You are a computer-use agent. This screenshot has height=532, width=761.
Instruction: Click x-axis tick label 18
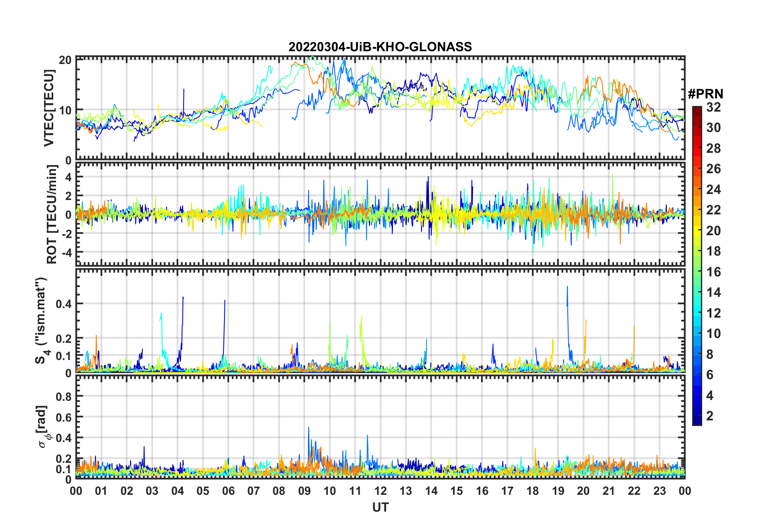pyautogui.click(x=533, y=491)
